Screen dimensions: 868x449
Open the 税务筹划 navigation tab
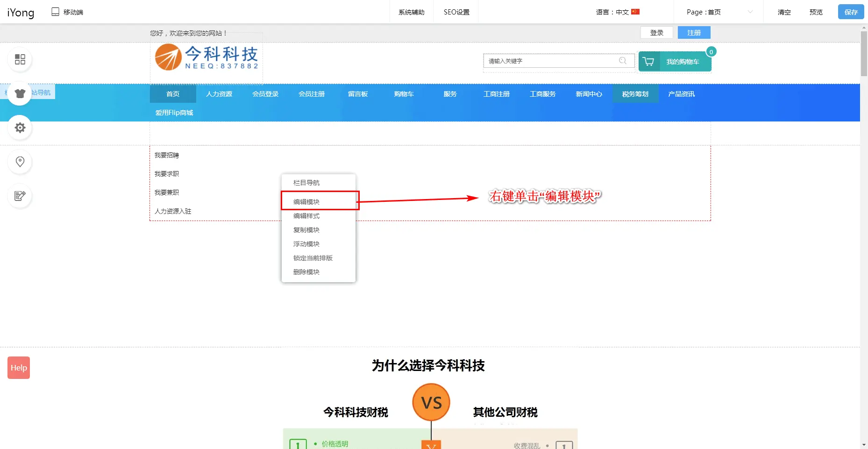[635, 94]
